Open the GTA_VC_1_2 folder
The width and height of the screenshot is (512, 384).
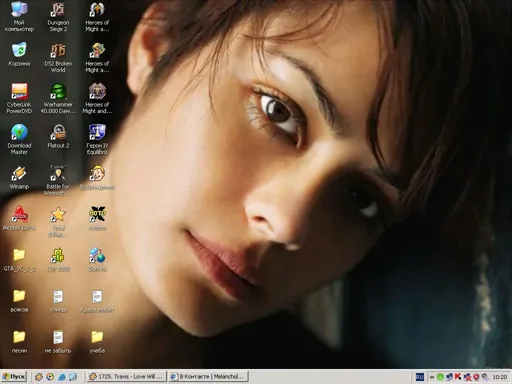(x=19, y=260)
